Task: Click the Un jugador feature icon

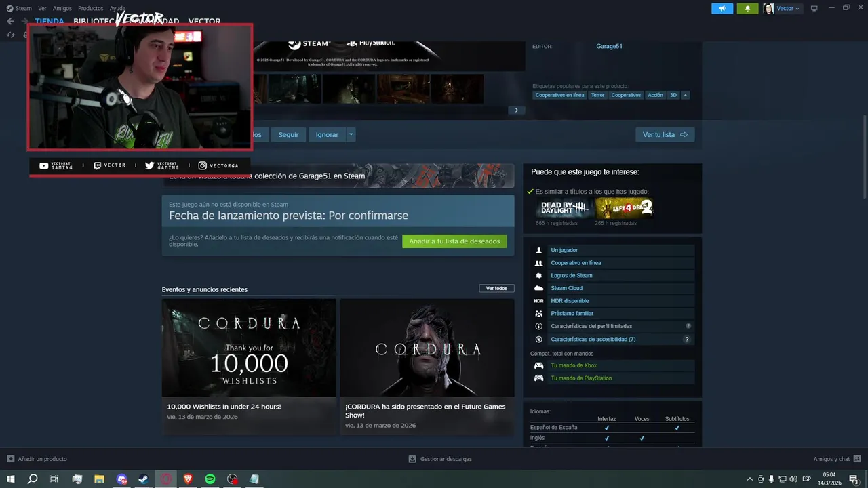Action: coord(538,250)
